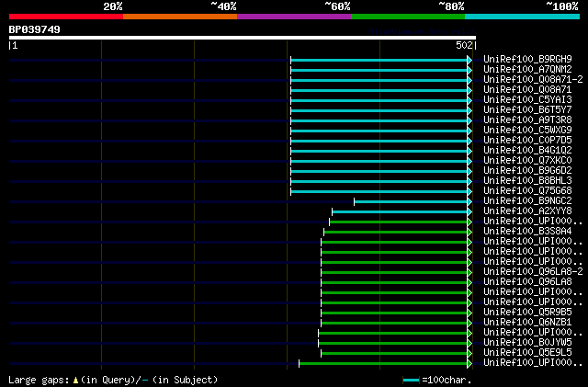The image size is (588, 387).
Task: Click the purple ~60% identity color segment
Action: (x=294, y=17)
